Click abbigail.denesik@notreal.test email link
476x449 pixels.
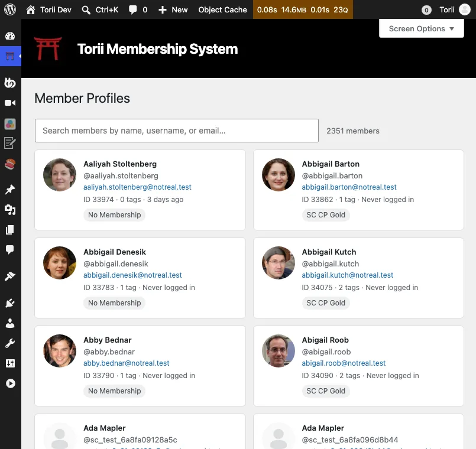[132, 275]
